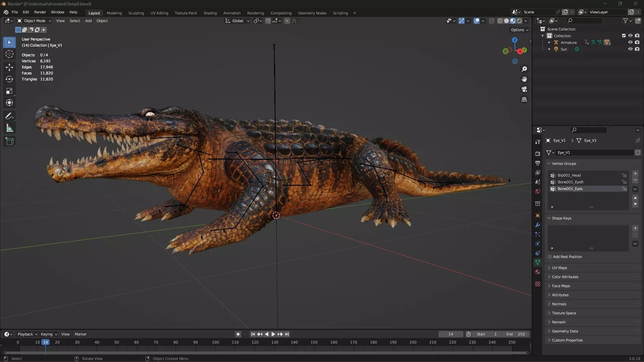Image resolution: width=644 pixels, height=362 pixels.
Task: Pick the Measure tool
Action: tap(9, 128)
